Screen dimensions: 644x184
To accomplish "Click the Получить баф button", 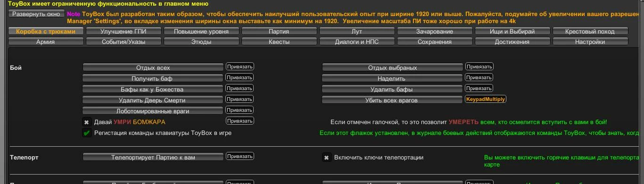I will (x=153, y=78).
